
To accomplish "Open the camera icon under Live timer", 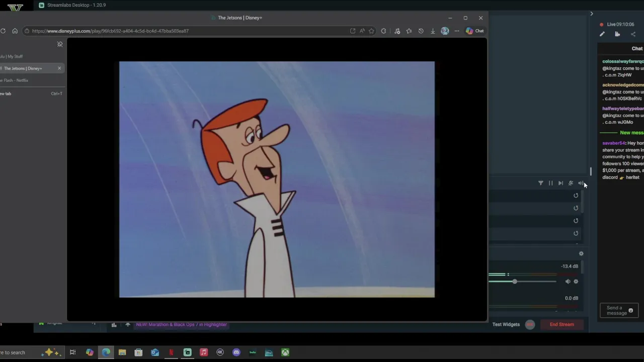I will [x=617, y=34].
